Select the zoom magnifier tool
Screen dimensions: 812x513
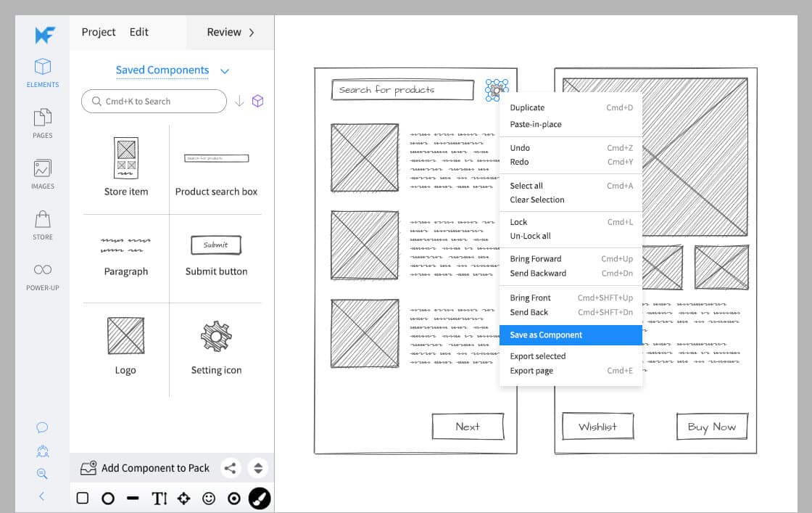pos(42,474)
